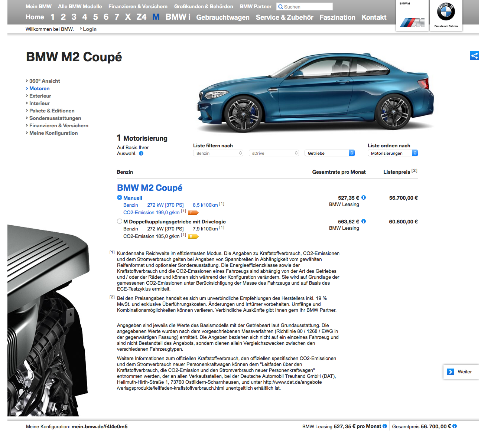Select the X models navigation item
Screen dimensions: 504x432
click(128, 17)
